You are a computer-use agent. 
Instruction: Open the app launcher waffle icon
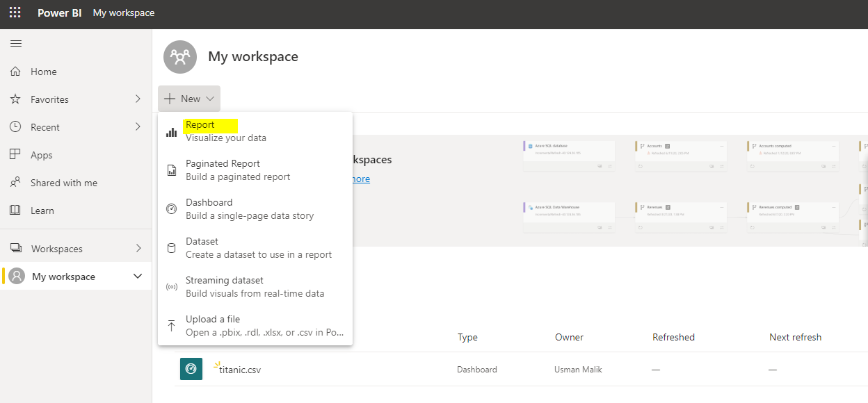15,13
